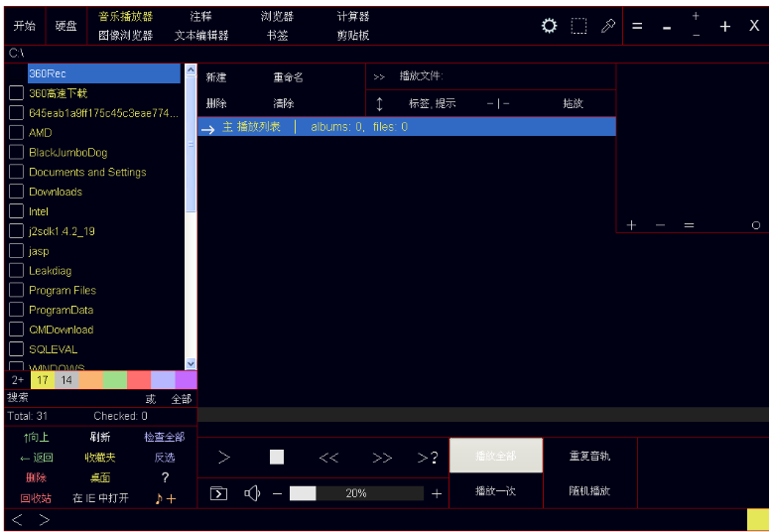
Task: Click the 20% volume slider bar
Action: [355, 493]
